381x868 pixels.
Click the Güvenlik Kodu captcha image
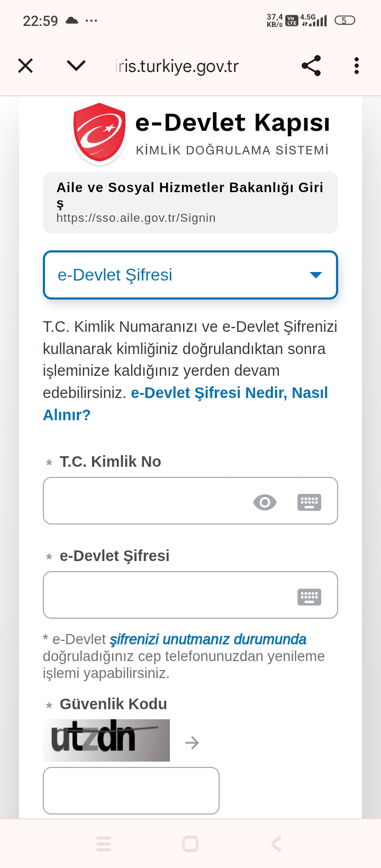click(106, 740)
